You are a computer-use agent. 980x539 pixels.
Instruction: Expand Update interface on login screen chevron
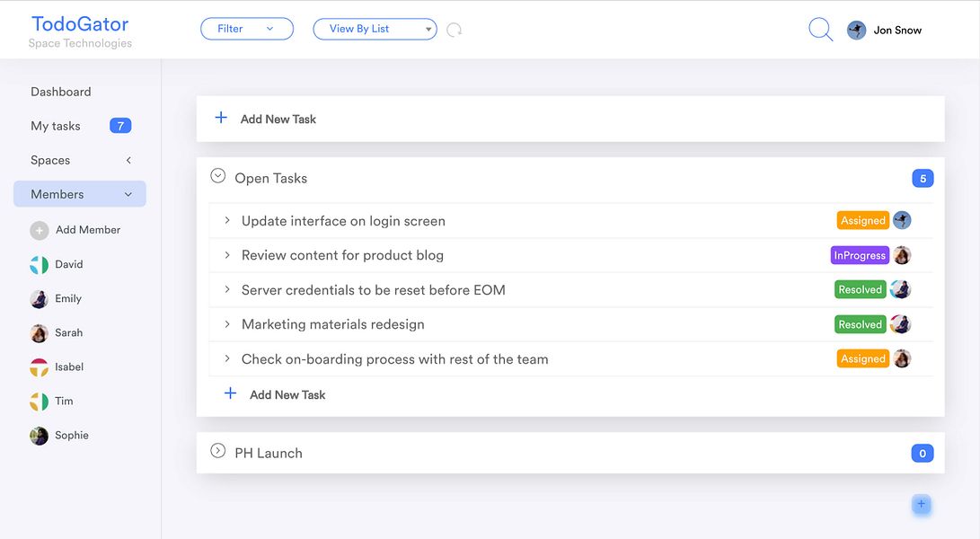pos(227,220)
